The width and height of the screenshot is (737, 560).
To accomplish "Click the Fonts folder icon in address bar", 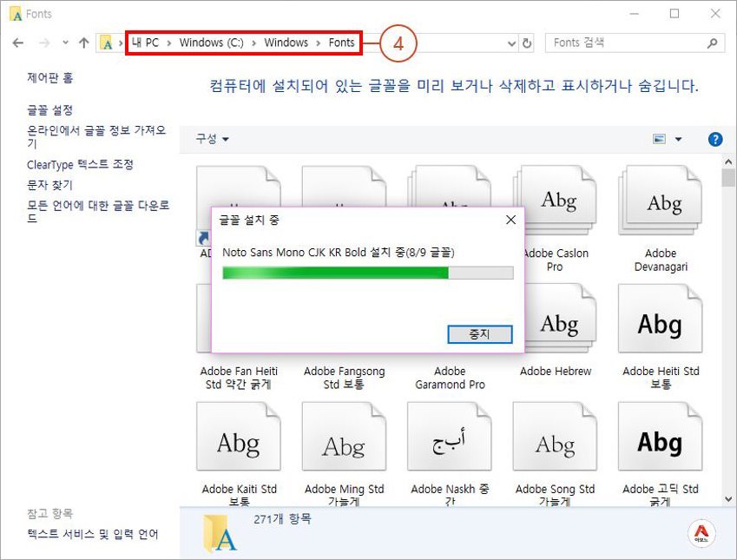I will click(107, 43).
